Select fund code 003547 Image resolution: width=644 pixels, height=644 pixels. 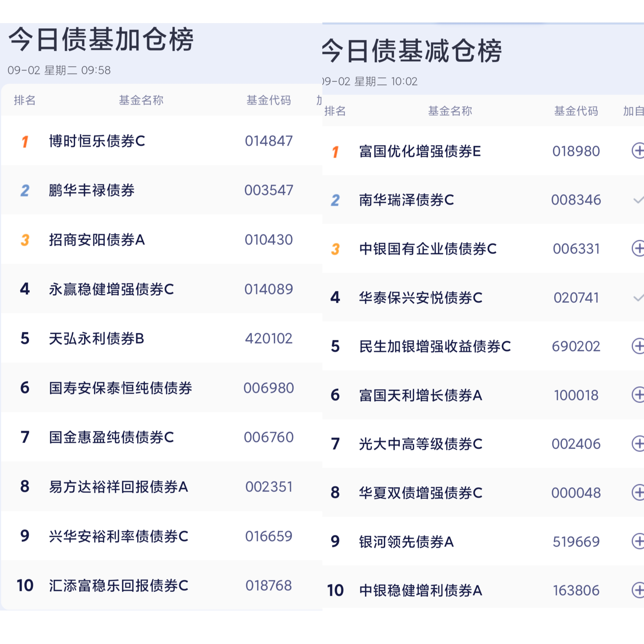click(269, 190)
